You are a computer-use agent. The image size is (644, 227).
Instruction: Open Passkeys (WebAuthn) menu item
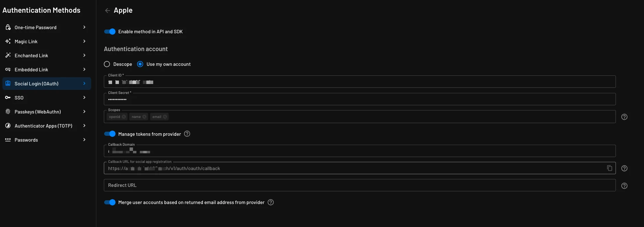pyautogui.click(x=38, y=112)
